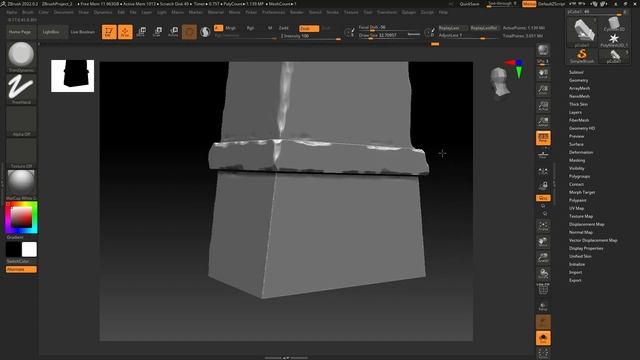Screen dimensions: 640x360
Task: Open the Freehand stroke selector
Action: point(21,89)
